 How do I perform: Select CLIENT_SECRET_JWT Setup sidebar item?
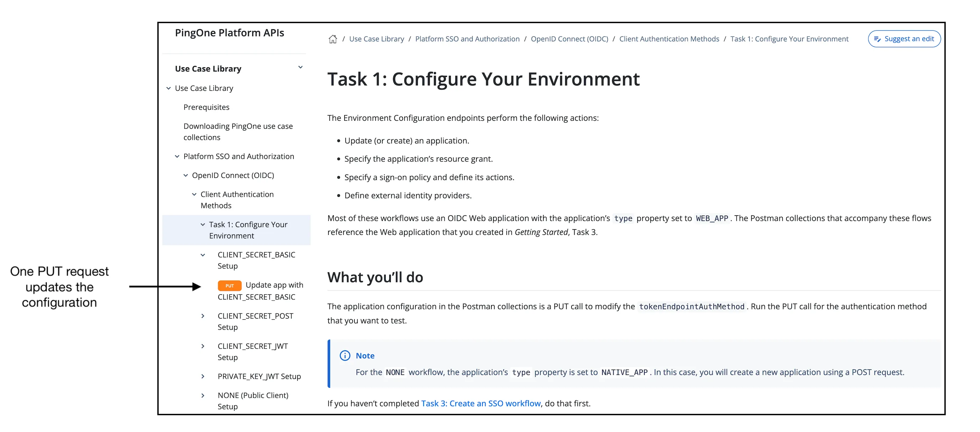pos(252,351)
